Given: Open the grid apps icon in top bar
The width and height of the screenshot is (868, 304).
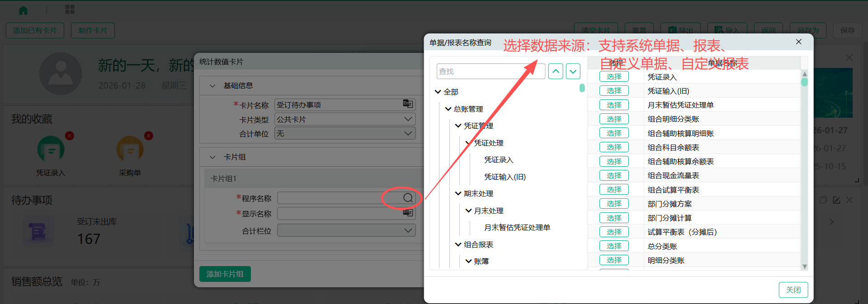Looking at the screenshot, I should coord(70,9).
